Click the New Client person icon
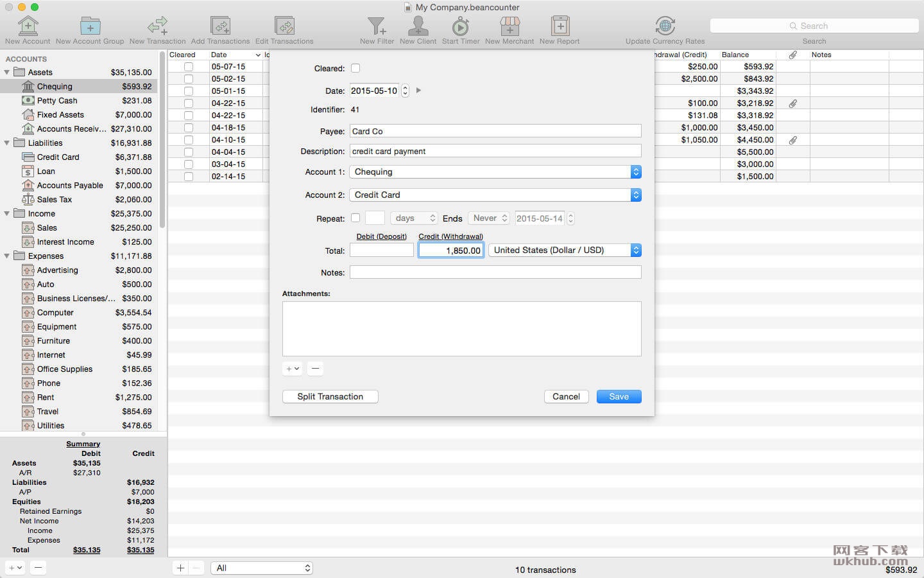The width and height of the screenshot is (924, 578). point(418,26)
